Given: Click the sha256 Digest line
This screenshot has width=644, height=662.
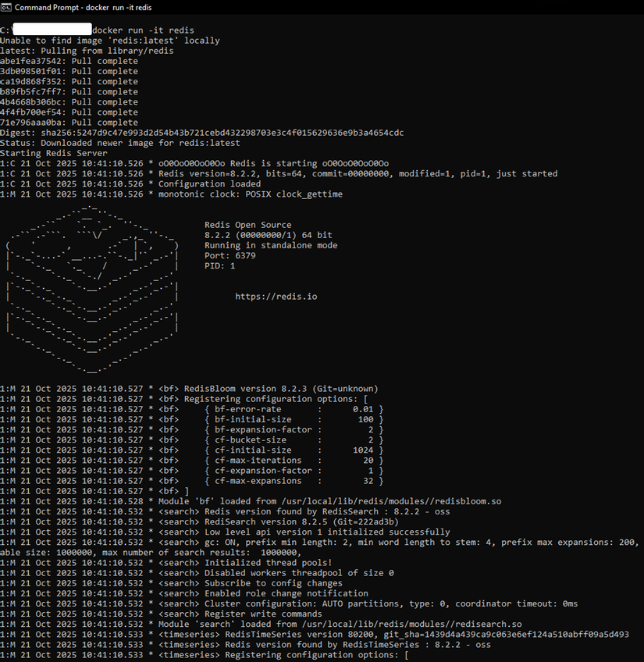Looking at the screenshot, I should point(202,133).
